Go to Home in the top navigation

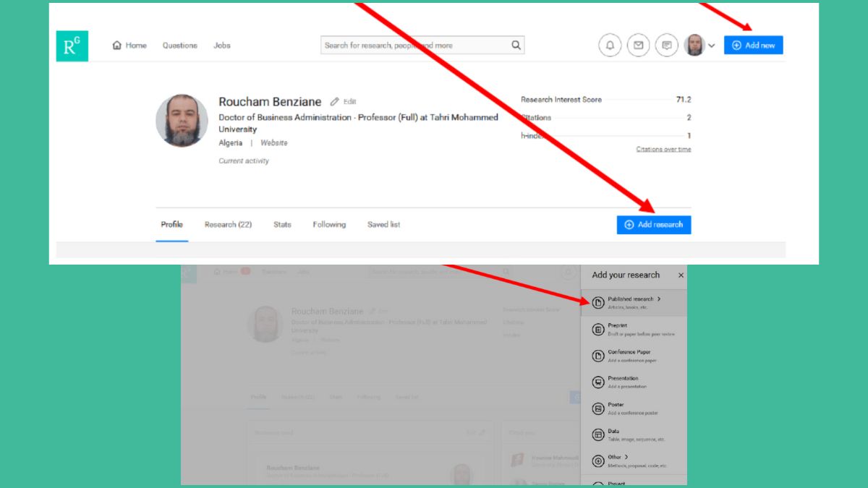129,45
